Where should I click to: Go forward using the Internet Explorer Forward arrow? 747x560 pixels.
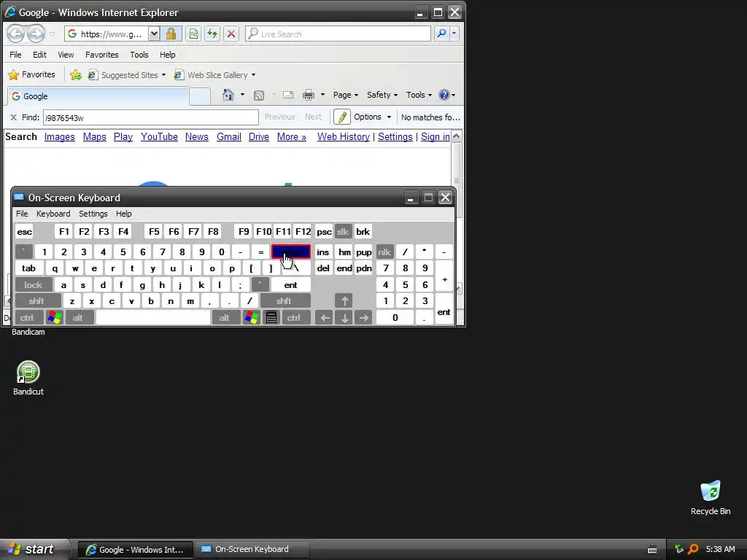(x=36, y=34)
